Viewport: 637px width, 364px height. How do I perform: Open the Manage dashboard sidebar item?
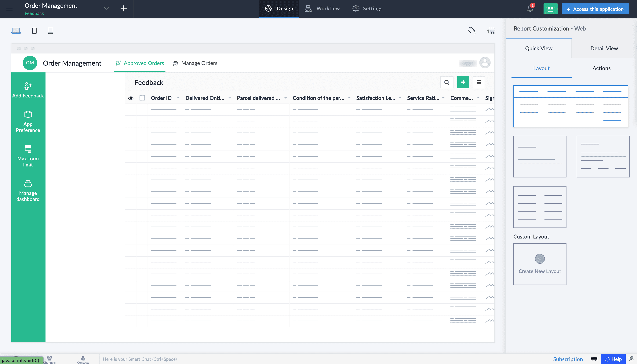click(x=28, y=191)
